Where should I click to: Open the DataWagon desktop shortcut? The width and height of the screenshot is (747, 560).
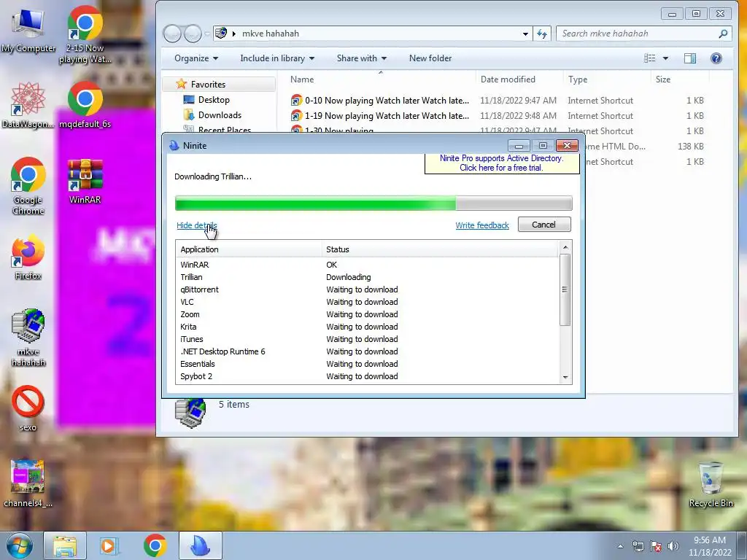click(28, 105)
